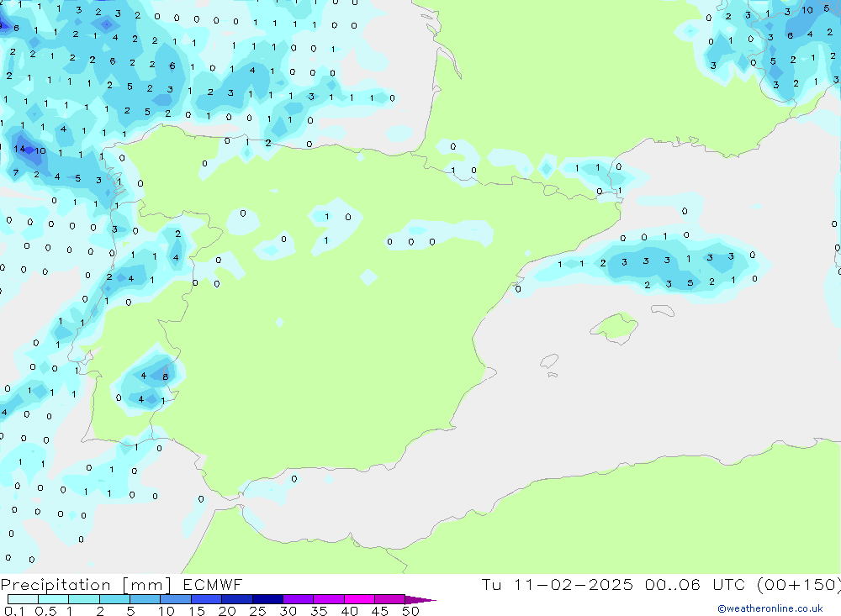Click Mallorca island on the map
The image size is (841, 616).
[615, 328]
